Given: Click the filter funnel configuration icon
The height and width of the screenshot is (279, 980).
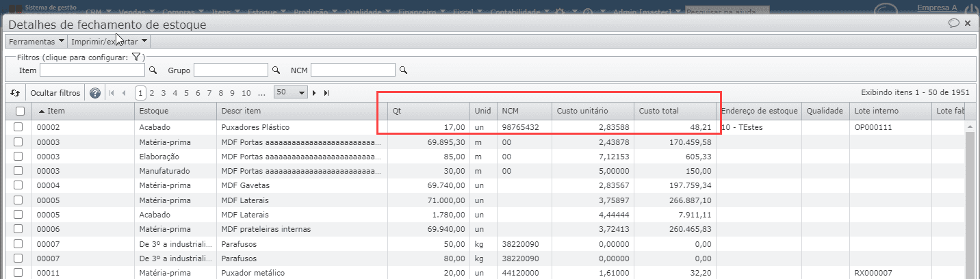Looking at the screenshot, I should pos(136,57).
